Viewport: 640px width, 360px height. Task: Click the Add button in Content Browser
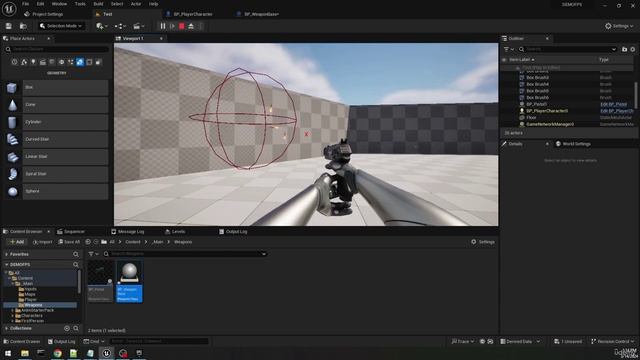(x=17, y=242)
